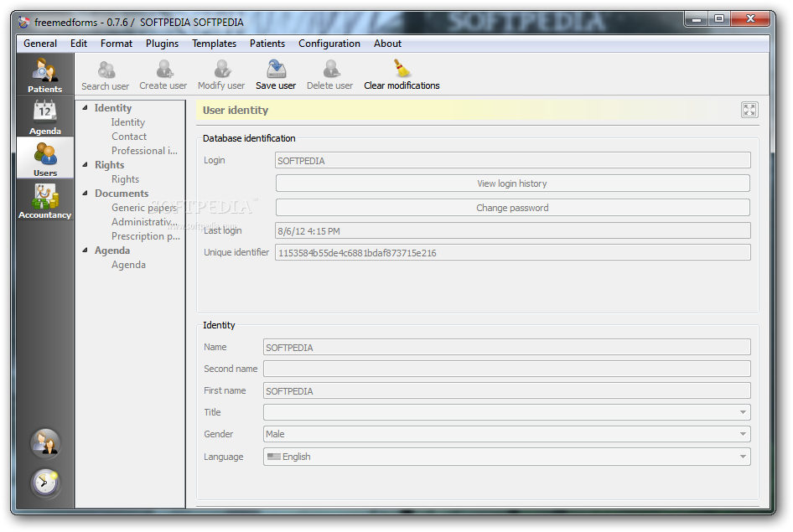Image resolution: width=793 pixels, height=532 pixels.
Task: Open the General menu
Action: [40, 44]
